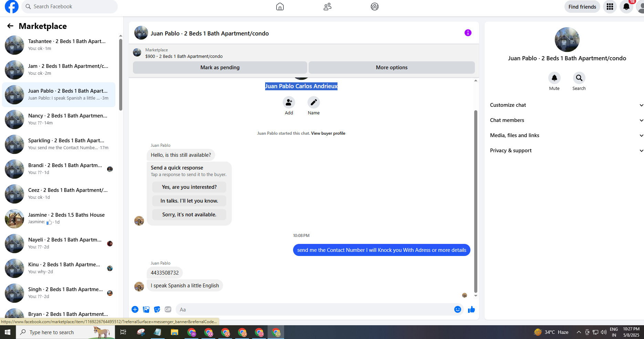Open the Windows Start menu
The height and width of the screenshot is (339, 644).
[8, 332]
